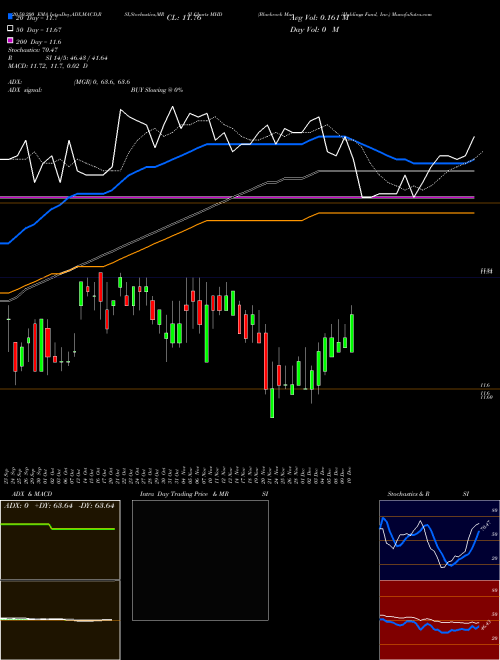Click the MACD lines in the lower left panel
Image resolution: width=500 pixels, height=660 pixels.
click(57, 619)
